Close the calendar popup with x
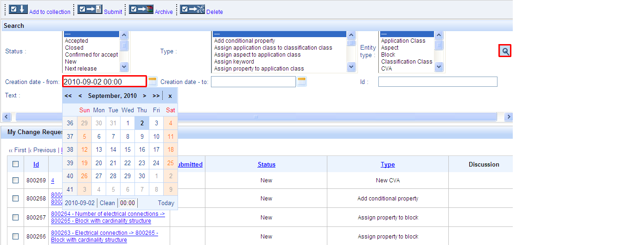This screenshot has height=245, width=644. 170,96
